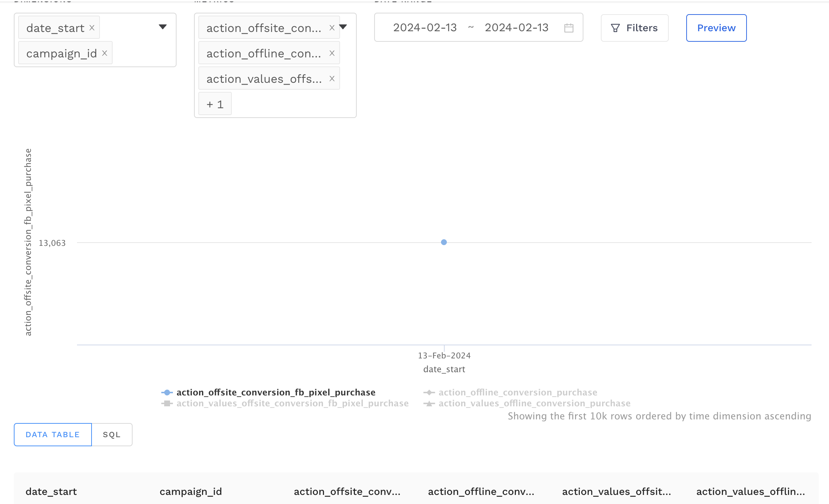Viewport: 829px width, 504px height.
Task: Sort by action_offsite_conv... table column
Action: (347, 492)
